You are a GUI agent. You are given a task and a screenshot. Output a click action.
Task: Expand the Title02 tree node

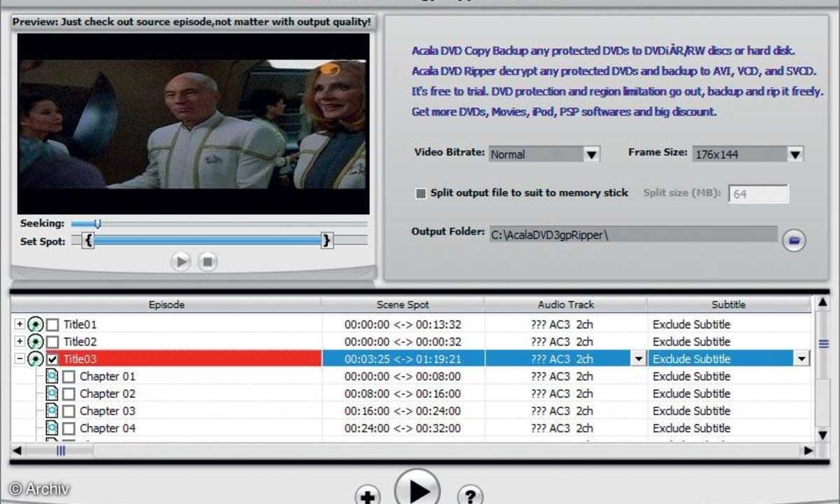point(20,342)
